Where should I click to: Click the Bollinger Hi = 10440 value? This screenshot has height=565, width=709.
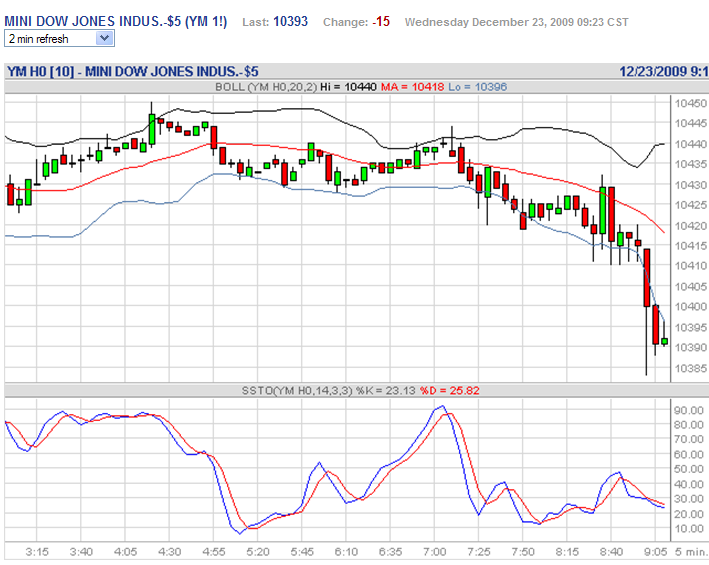(x=348, y=87)
